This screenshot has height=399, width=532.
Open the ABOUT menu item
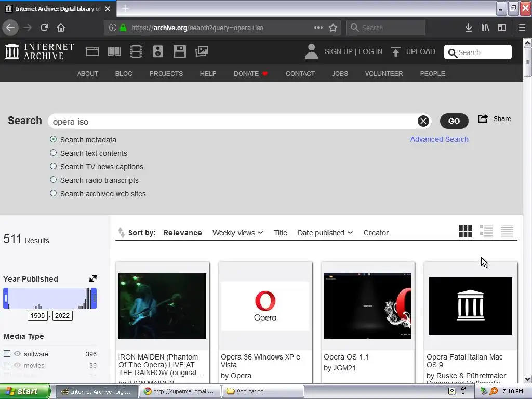(87, 74)
